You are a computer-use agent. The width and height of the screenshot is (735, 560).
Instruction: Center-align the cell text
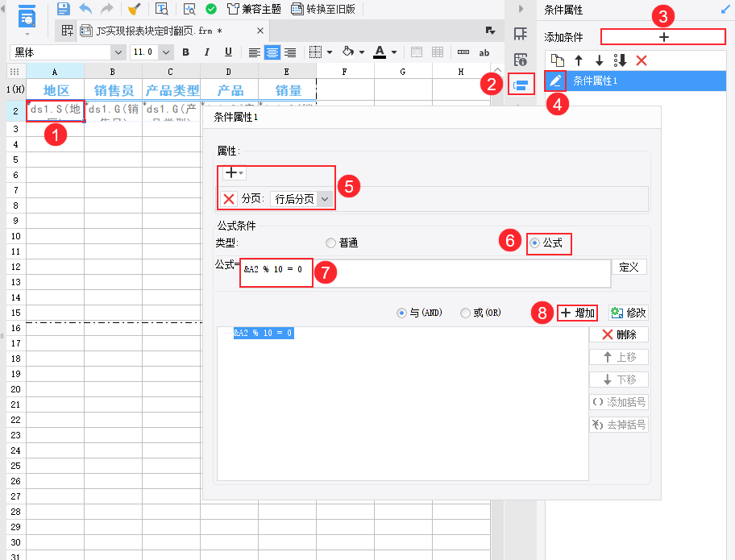[x=272, y=52]
